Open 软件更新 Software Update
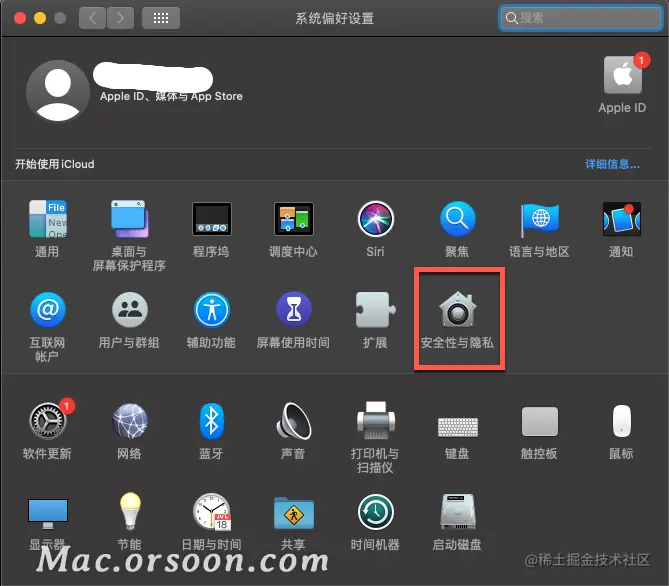Screen dimensions: 669x586 point(49,420)
